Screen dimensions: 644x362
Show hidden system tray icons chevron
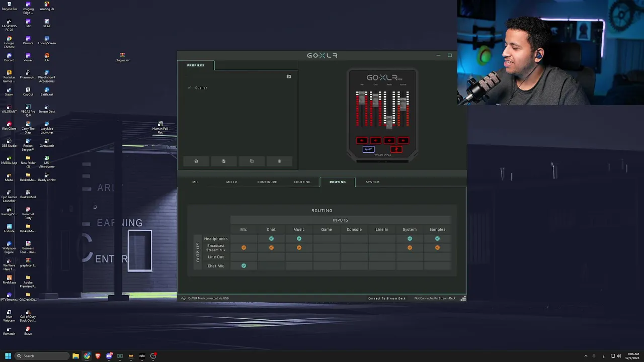click(586, 356)
